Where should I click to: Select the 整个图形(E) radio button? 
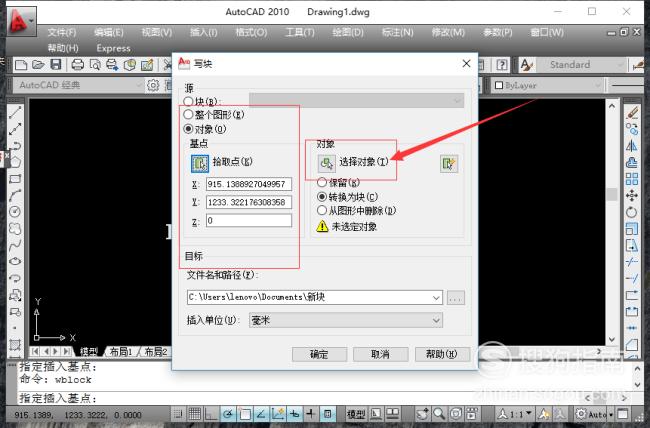[x=188, y=114]
